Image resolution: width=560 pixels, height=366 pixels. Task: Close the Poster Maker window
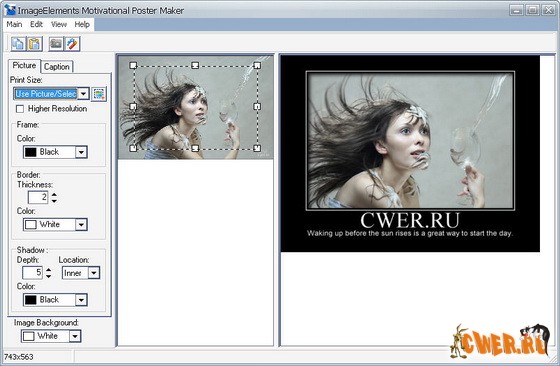click(549, 10)
